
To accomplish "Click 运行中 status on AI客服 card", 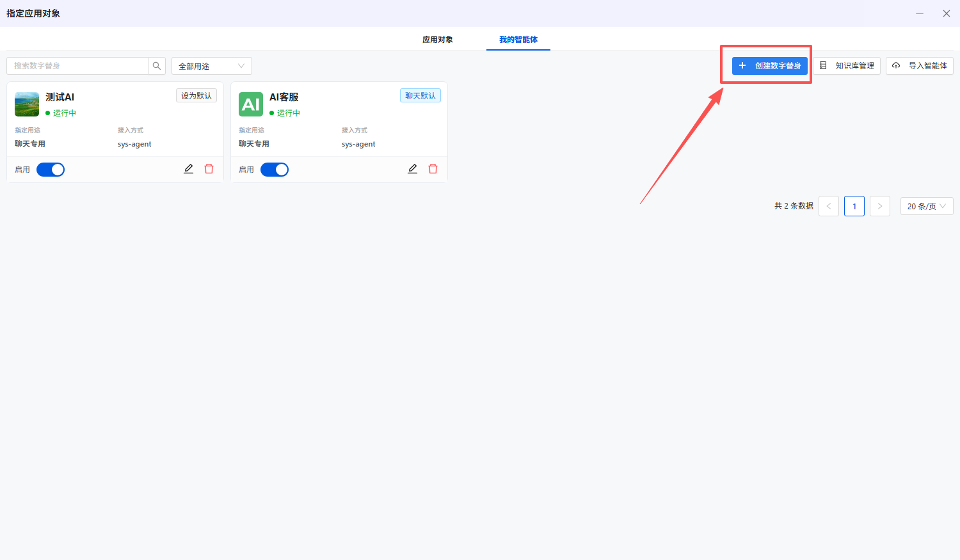I will point(289,113).
